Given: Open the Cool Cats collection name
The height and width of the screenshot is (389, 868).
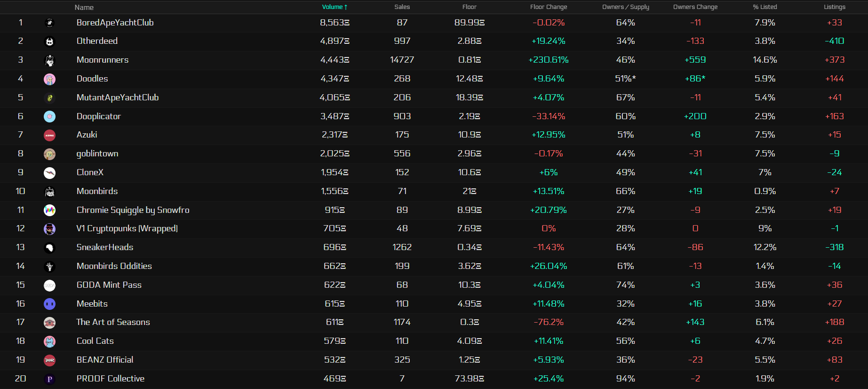Looking at the screenshot, I should pos(95,341).
